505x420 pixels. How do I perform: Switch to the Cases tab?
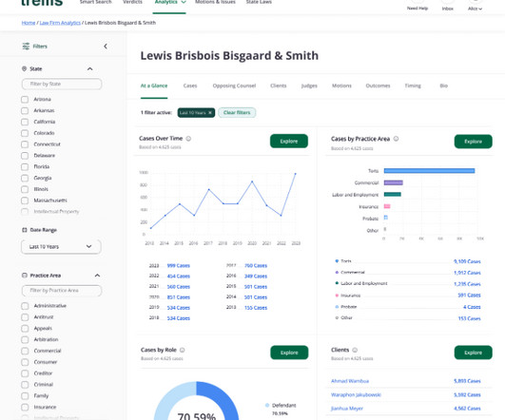click(x=190, y=86)
